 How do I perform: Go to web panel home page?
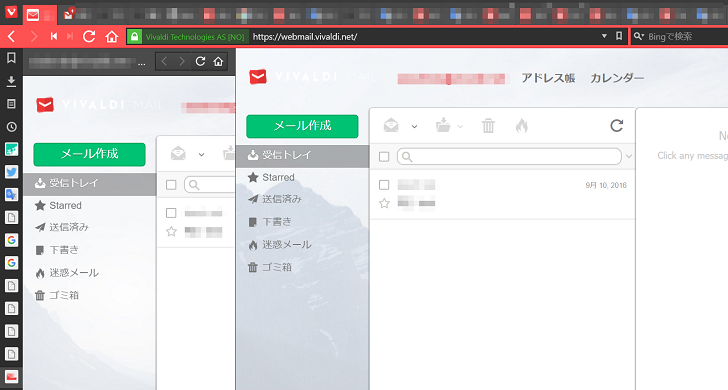218,61
